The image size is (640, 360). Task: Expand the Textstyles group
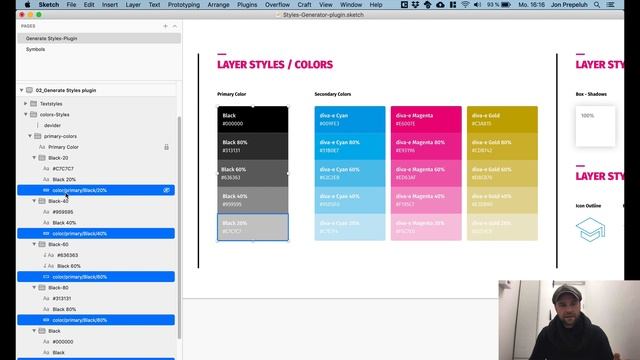tap(26, 104)
